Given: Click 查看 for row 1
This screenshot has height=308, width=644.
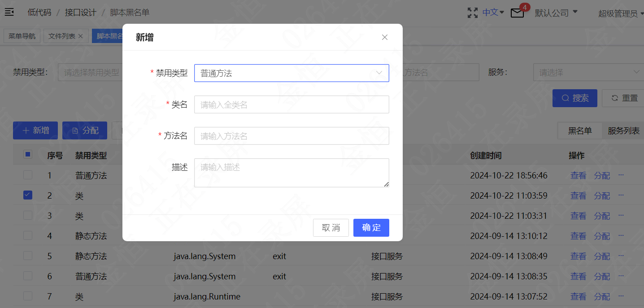Looking at the screenshot, I should point(579,176).
